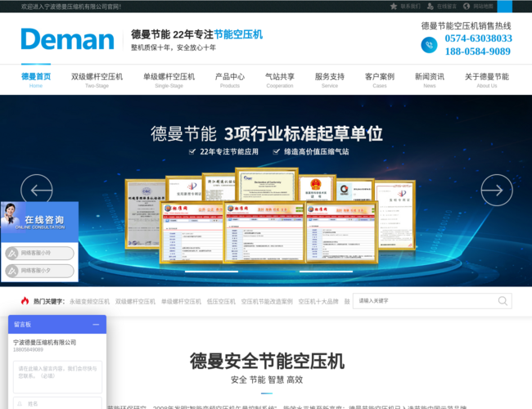Select the first banner slide indicator bar
Viewport: 532px width, 409px height.
click(211, 272)
